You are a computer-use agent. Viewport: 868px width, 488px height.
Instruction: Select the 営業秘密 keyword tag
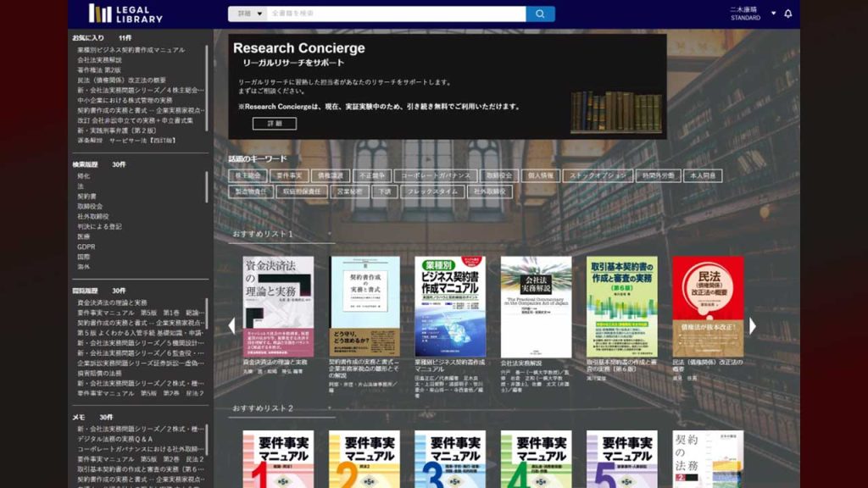pos(350,191)
